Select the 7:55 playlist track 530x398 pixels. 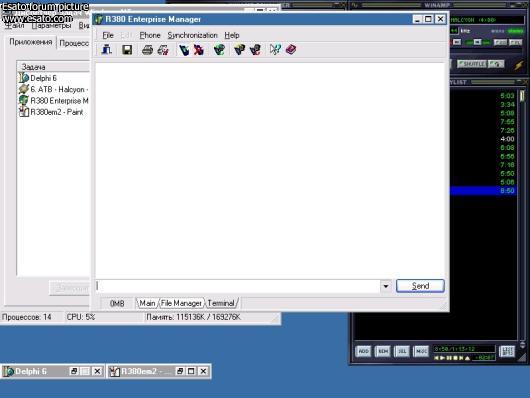pos(483,122)
